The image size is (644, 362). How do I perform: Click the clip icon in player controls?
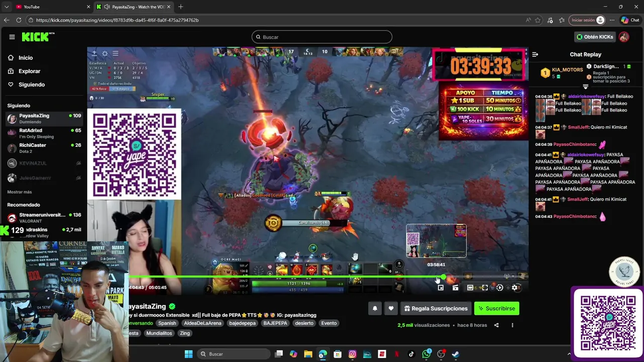coord(455,288)
